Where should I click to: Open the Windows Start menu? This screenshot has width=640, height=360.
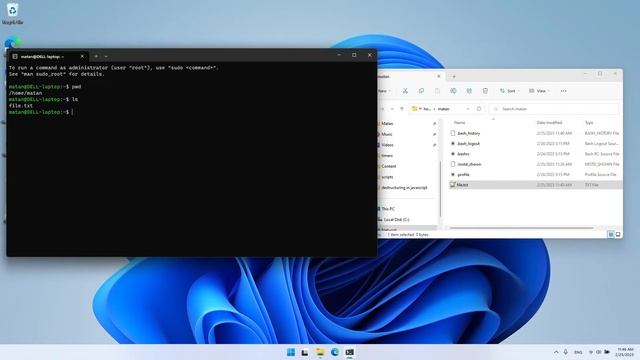[291, 352]
